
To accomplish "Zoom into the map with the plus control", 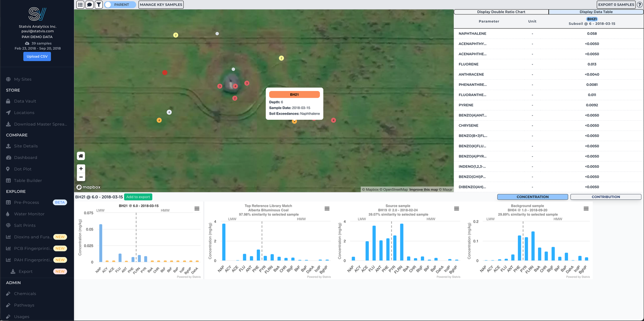I will point(81,168).
